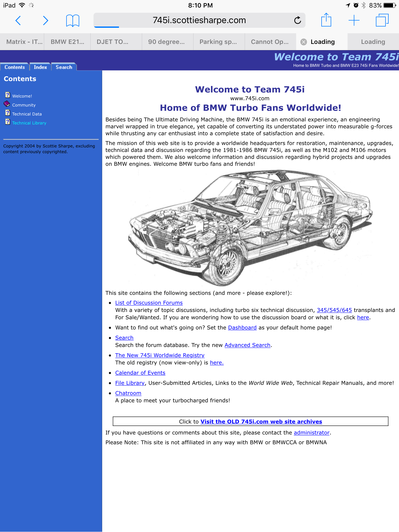This screenshot has width=399, height=532.
Task: Tap the BMW 745i cutaway drawing
Action: point(250,228)
